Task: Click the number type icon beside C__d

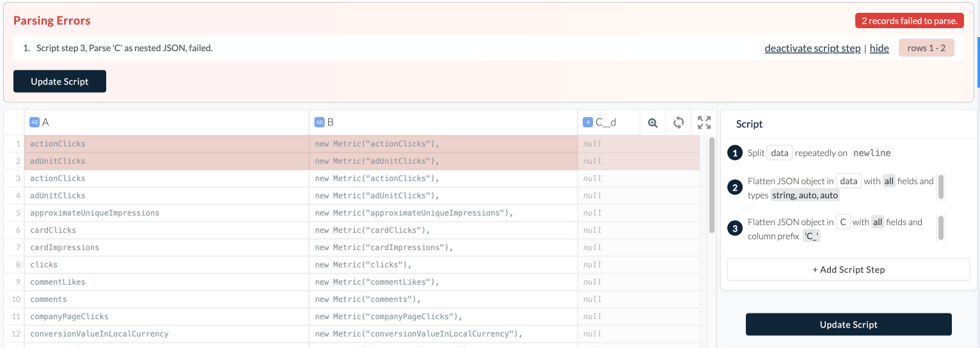Action: coord(587,122)
